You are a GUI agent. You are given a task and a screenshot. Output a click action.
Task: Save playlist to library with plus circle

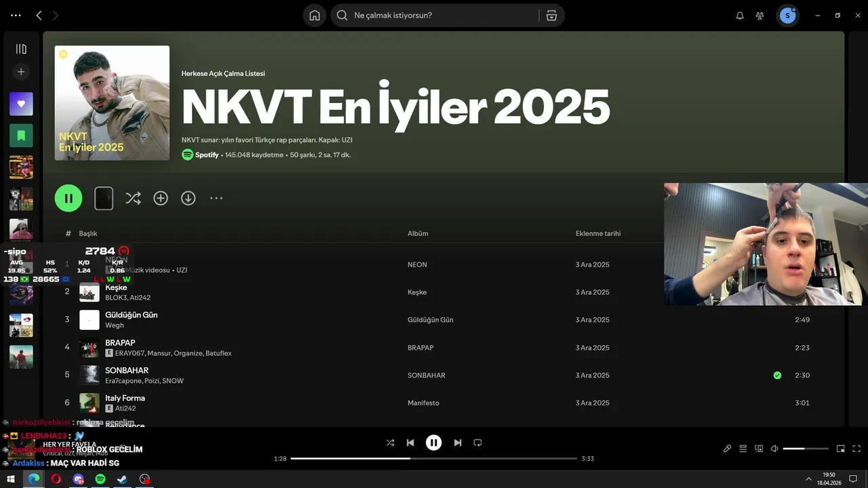pos(161,198)
